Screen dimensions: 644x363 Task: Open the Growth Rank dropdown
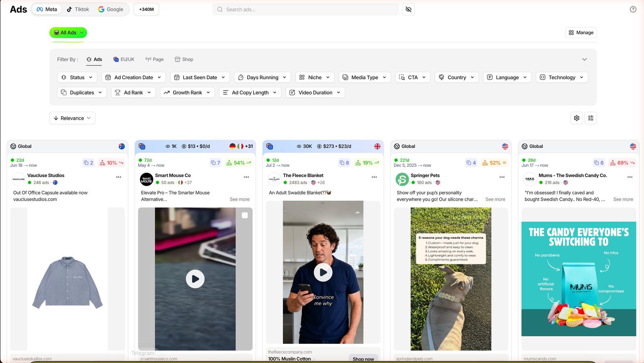pos(187,92)
